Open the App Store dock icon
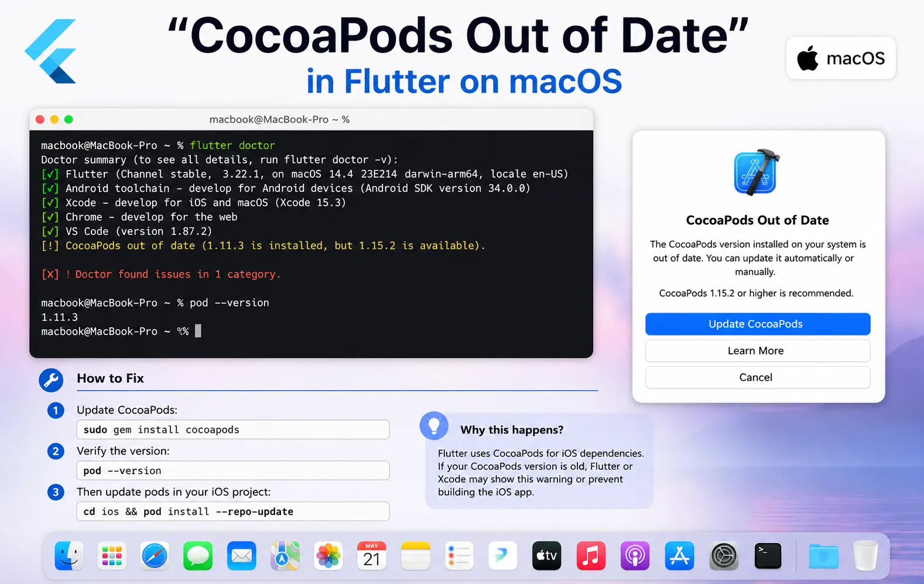The image size is (924, 584). point(679,555)
